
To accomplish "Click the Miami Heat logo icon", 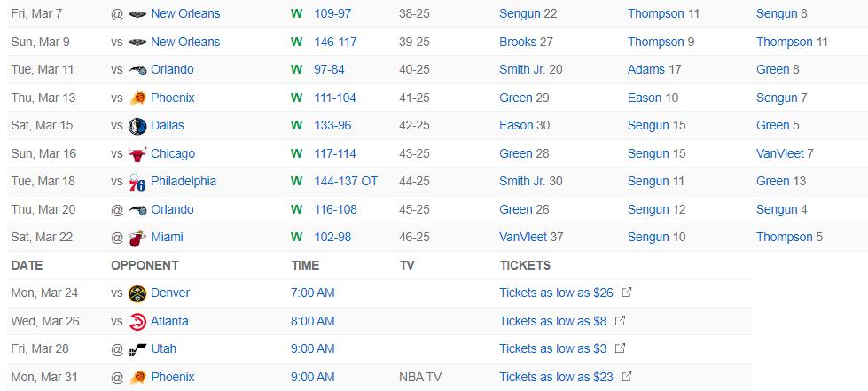I will [137, 238].
